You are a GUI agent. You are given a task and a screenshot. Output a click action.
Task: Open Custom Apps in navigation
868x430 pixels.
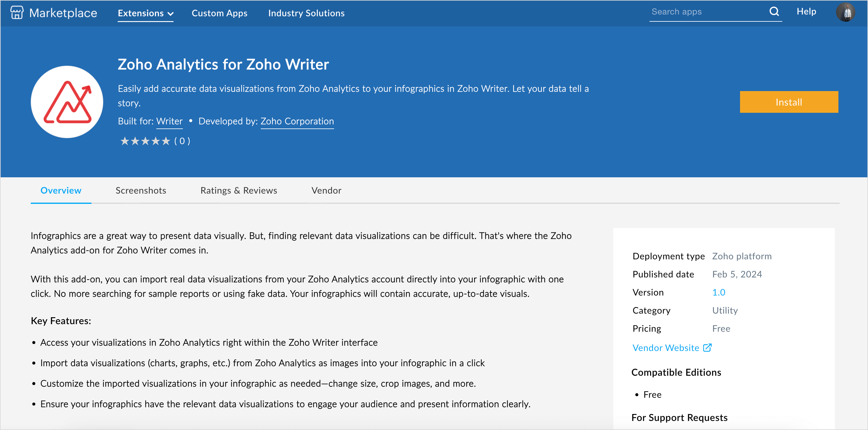(x=219, y=13)
